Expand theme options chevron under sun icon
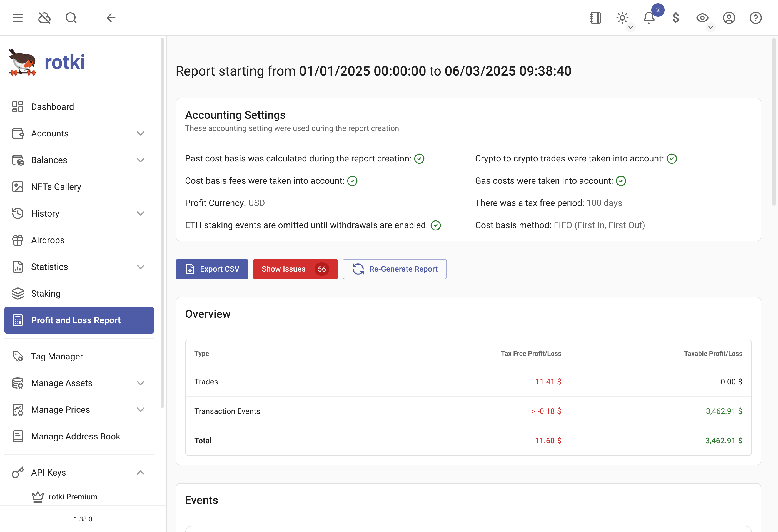 point(630,27)
